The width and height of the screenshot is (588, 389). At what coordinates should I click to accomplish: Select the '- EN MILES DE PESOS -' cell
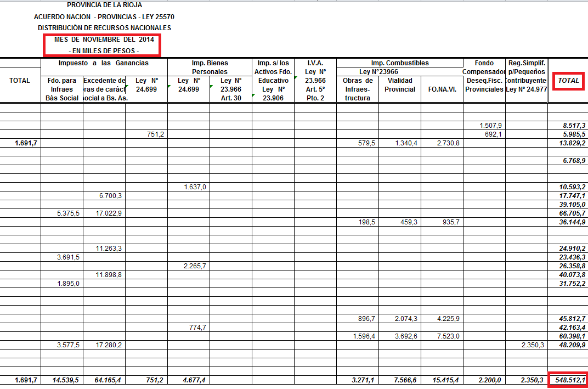coord(104,50)
